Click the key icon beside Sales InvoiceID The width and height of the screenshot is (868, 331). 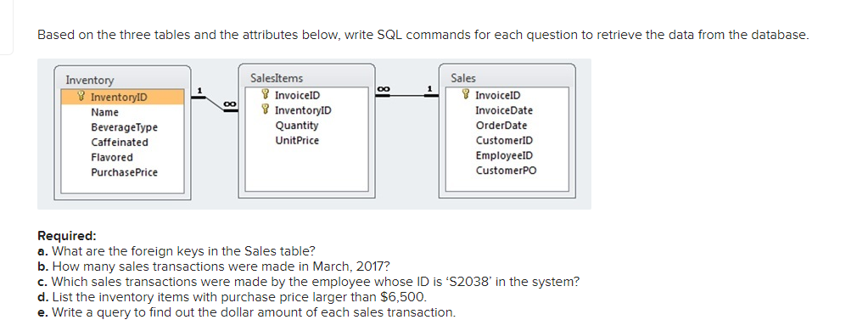click(466, 95)
